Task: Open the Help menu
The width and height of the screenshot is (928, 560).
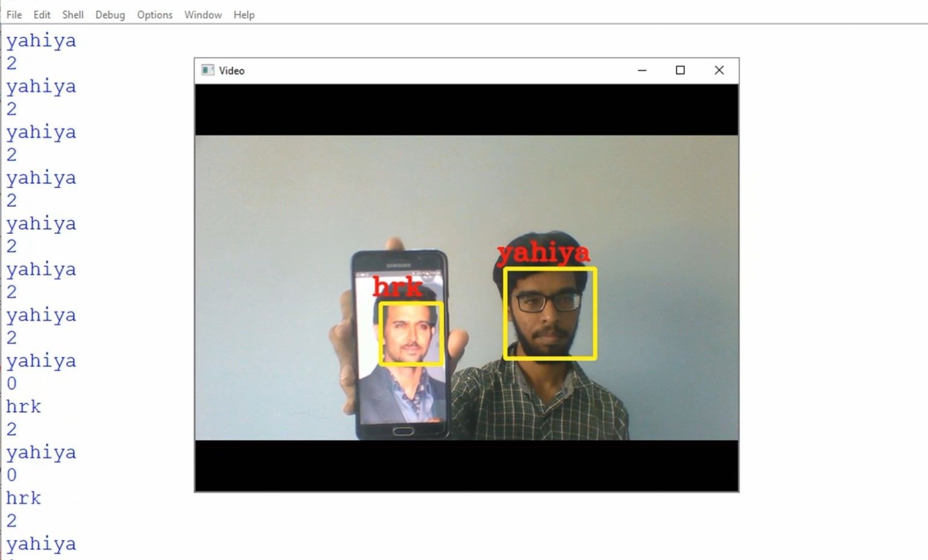Action: pos(244,14)
